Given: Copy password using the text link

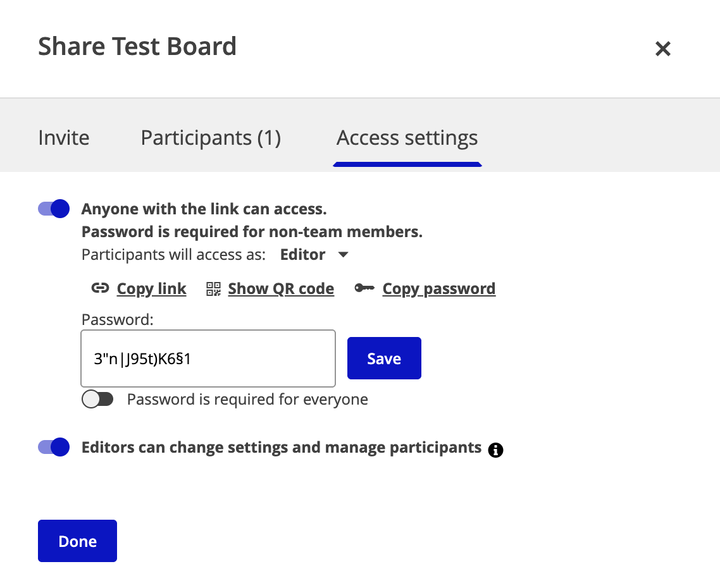Looking at the screenshot, I should point(438,289).
